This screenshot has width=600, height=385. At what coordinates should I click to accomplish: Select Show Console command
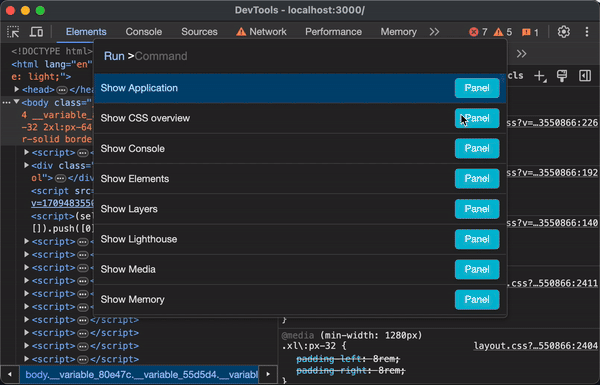tap(300, 148)
